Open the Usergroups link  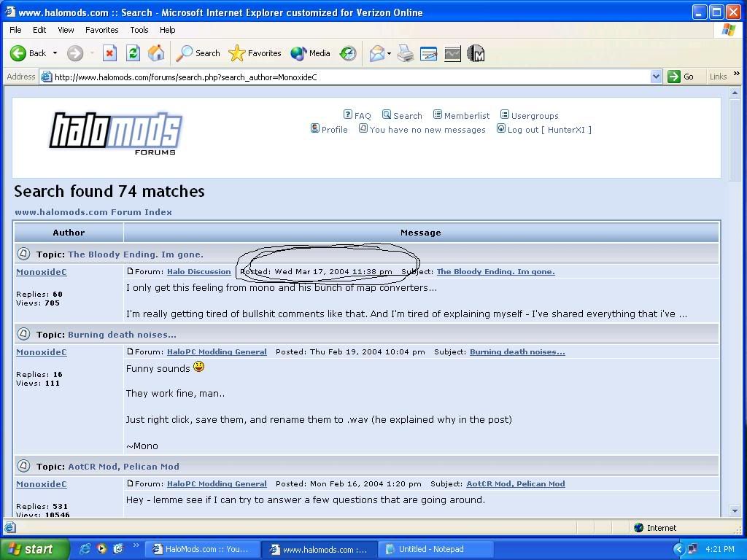(530, 115)
